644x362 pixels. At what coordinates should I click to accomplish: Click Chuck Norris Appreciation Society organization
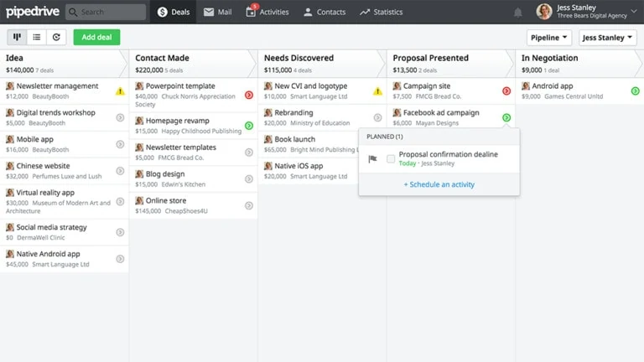tap(185, 101)
